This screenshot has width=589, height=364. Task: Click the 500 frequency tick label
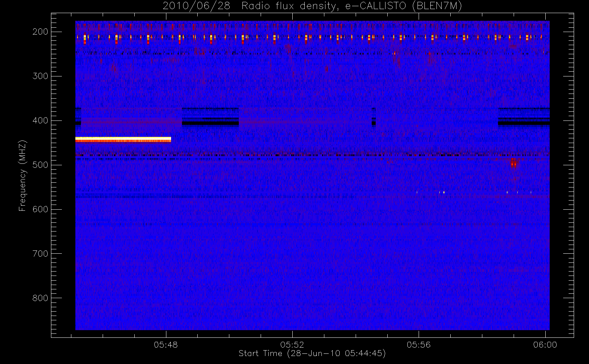tap(40, 165)
